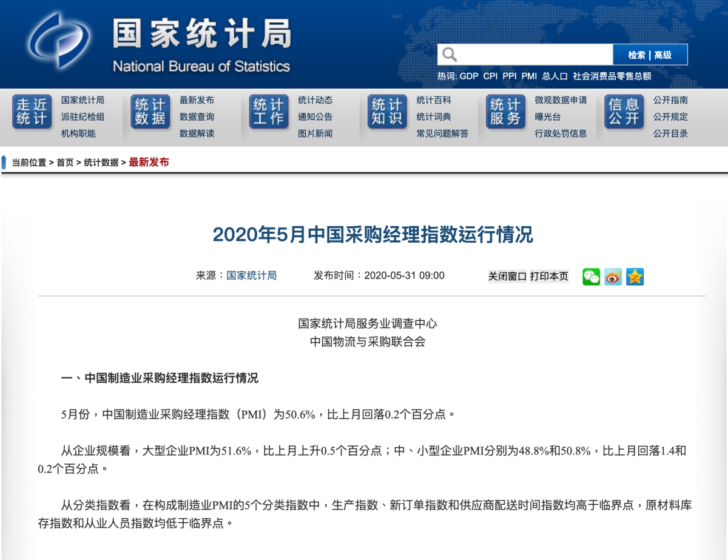Open the 信息公开 section icon
This screenshot has height=560, width=728.
coord(624,112)
